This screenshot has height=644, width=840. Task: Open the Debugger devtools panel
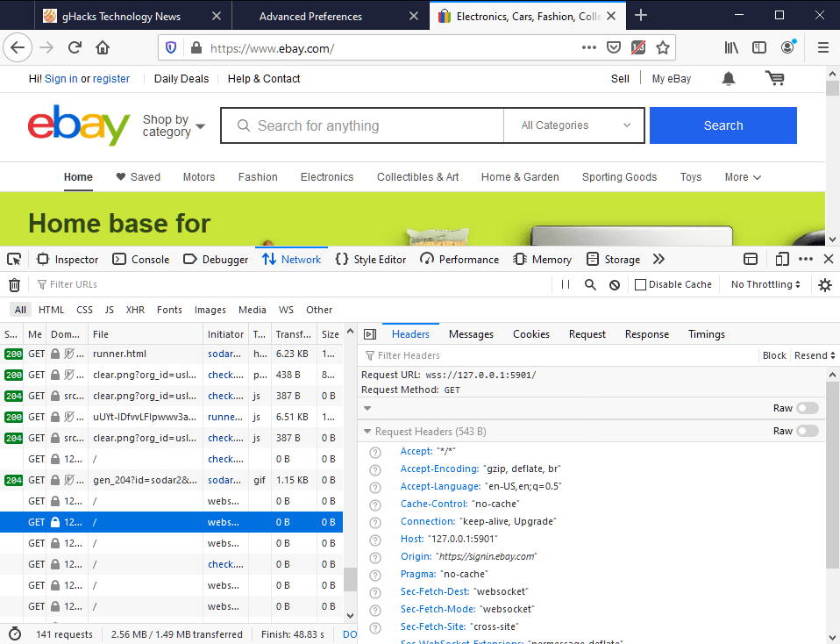click(216, 260)
